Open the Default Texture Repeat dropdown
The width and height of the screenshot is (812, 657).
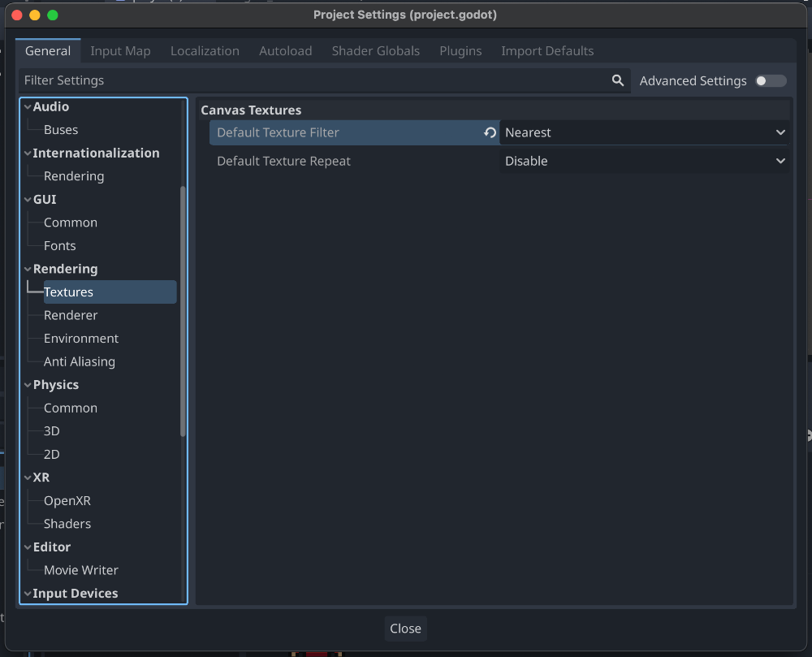(x=644, y=161)
